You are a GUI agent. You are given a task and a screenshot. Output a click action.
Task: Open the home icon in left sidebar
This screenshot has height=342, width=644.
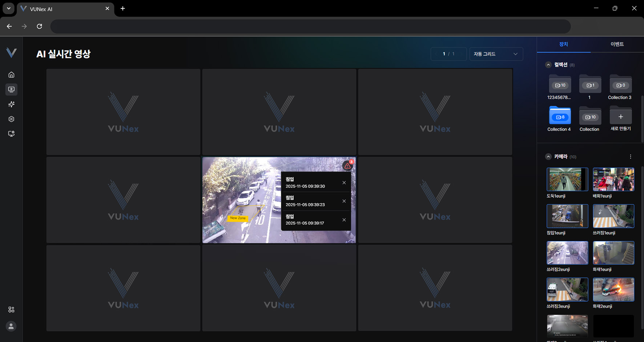coord(11,75)
